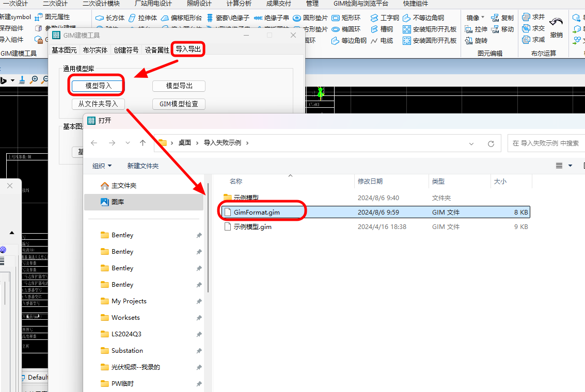Select the 电缆 cable tool
Viewport: 585px width, 392px height.
click(x=382, y=40)
